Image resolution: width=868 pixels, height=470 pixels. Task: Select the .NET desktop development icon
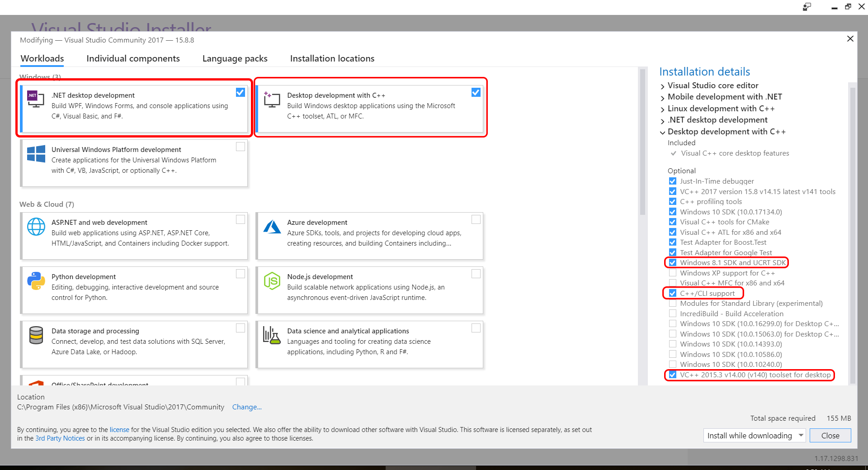[35, 99]
